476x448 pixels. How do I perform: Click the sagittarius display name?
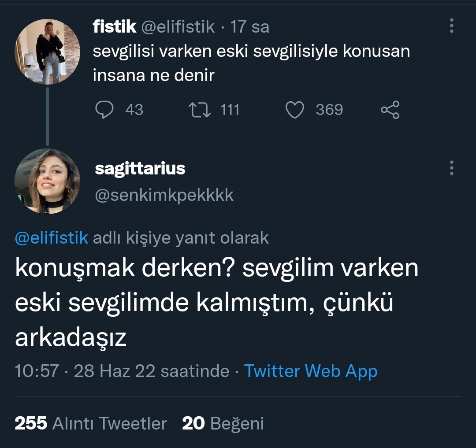[x=140, y=168]
